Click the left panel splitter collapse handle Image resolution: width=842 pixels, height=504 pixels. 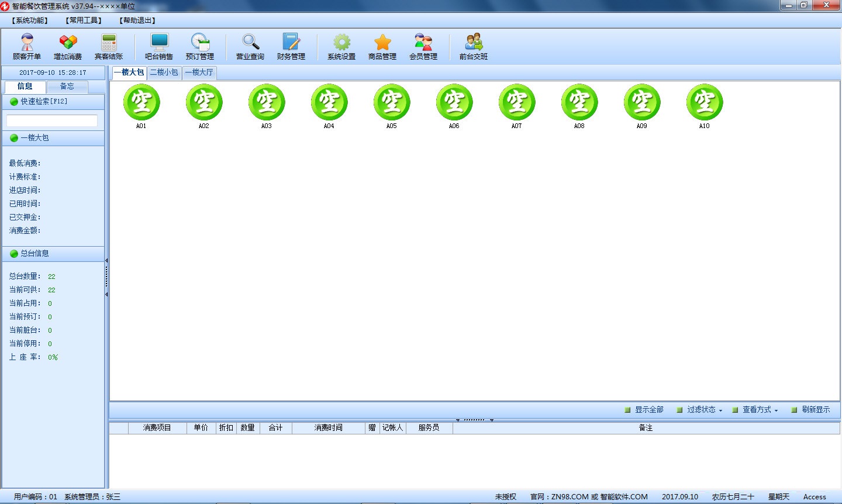coord(106,277)
